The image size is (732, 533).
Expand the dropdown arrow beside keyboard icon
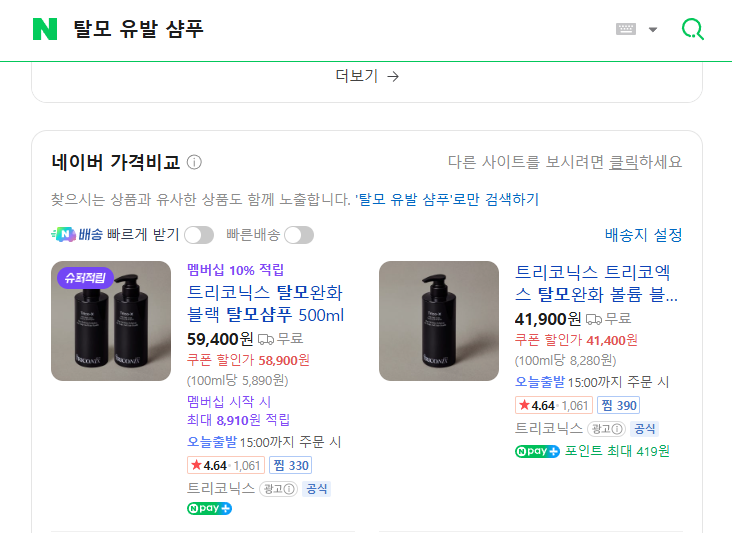point(653,29)
